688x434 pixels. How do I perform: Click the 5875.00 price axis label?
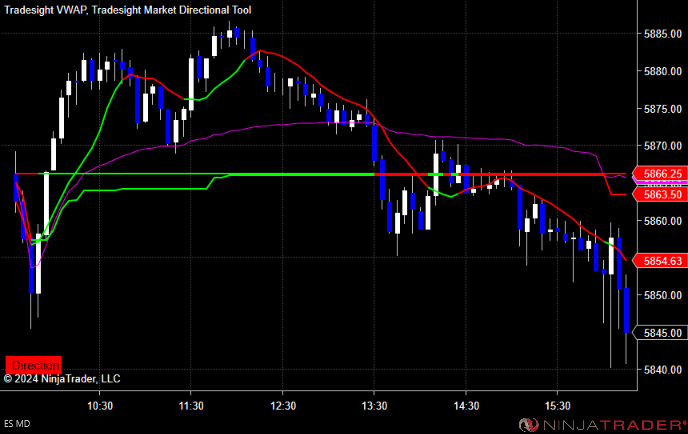pyautogui.click(x=663, y=109)
